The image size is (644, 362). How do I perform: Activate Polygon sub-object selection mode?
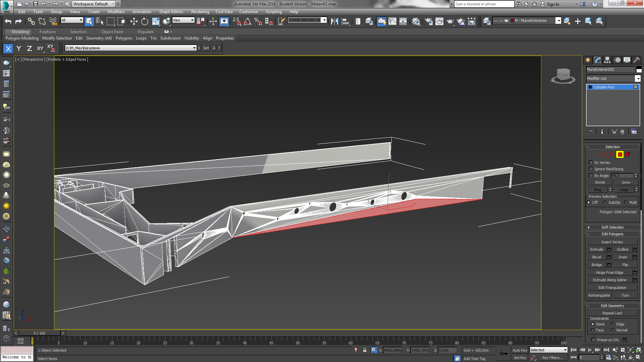[620, 155]
